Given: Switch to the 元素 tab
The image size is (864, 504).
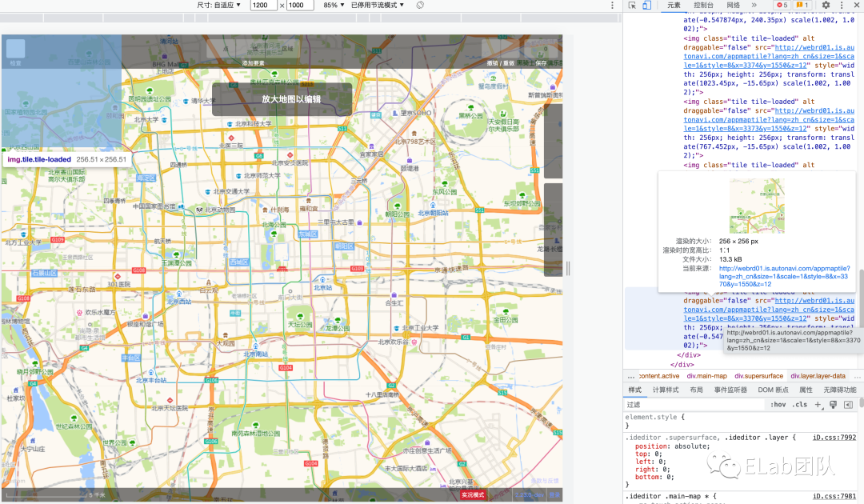Looking at the screenshot, I should [674, 5].
